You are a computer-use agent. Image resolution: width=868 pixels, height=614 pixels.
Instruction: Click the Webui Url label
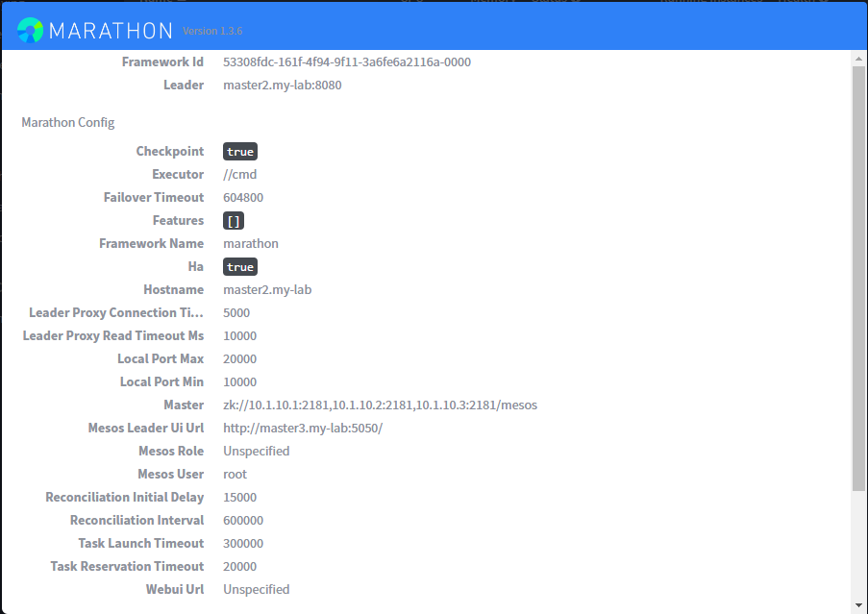[x=174, y=590]
